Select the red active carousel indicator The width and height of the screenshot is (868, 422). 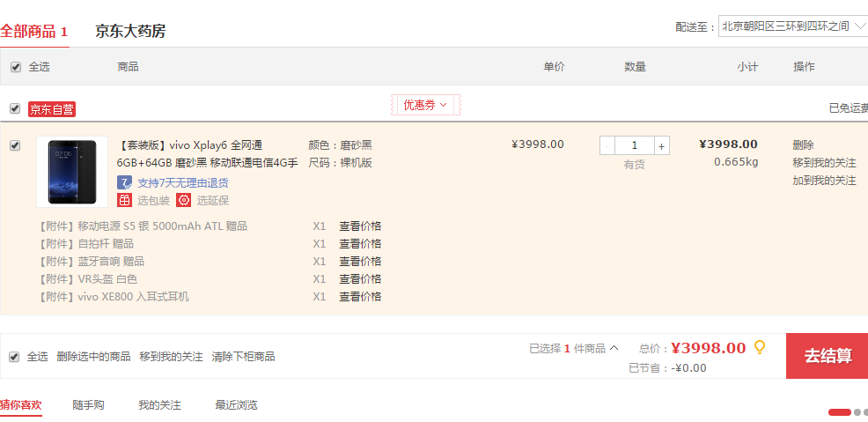(839, 412)
